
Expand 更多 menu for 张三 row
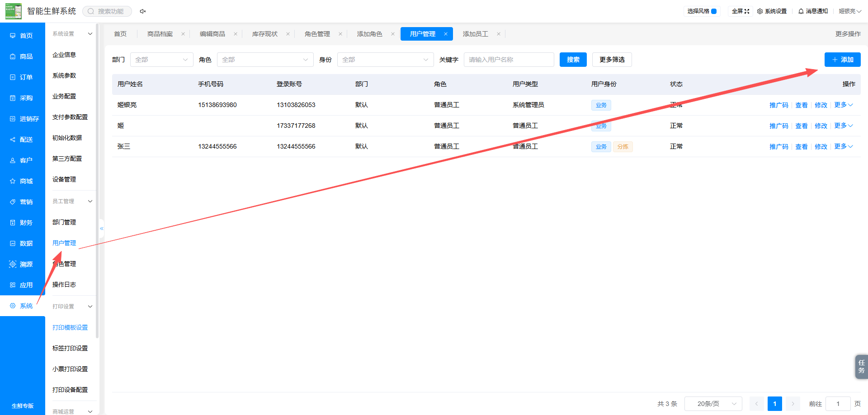coord(844,146)
